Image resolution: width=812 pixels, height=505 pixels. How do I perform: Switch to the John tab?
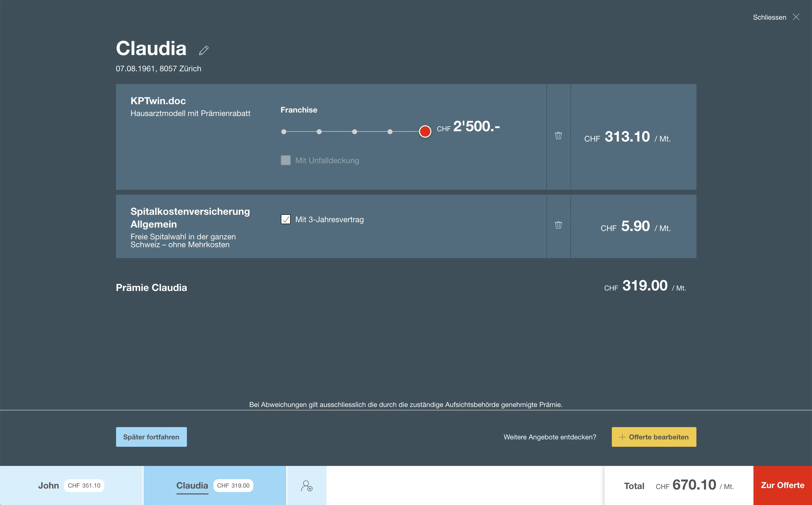[71, 486]
